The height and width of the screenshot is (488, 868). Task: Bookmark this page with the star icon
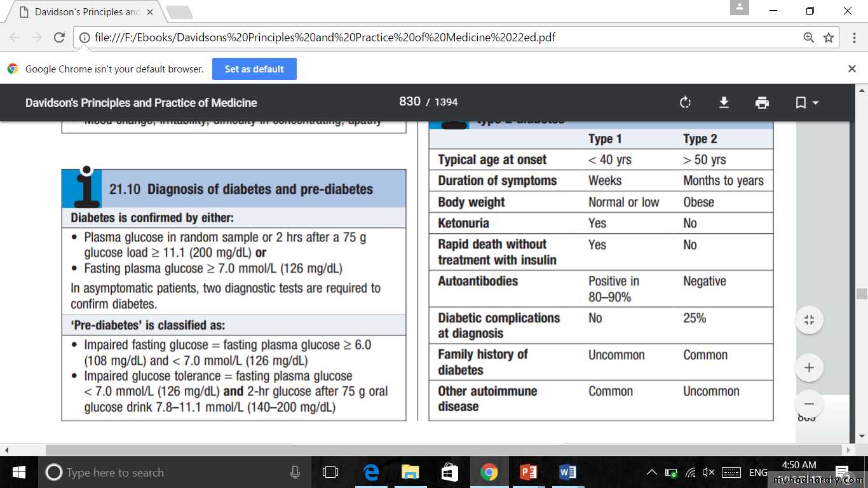(x=829, y=37)
